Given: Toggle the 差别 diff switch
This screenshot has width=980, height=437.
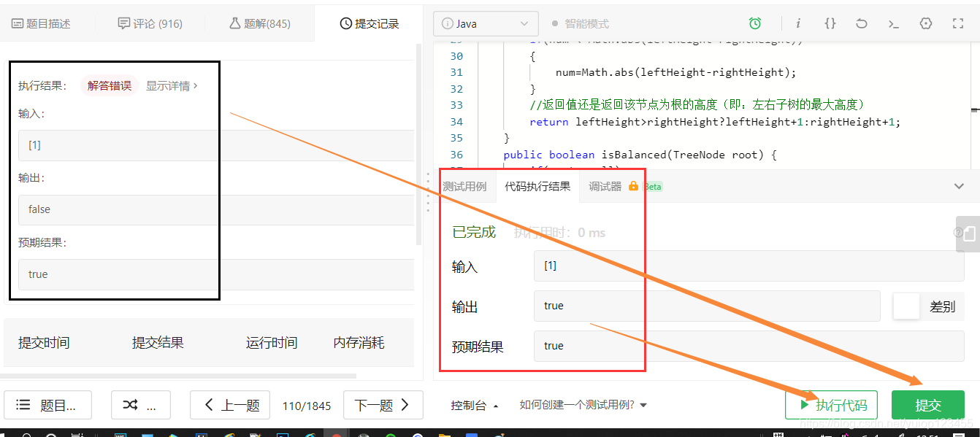Looking at the screenshot, I should 906,306.
